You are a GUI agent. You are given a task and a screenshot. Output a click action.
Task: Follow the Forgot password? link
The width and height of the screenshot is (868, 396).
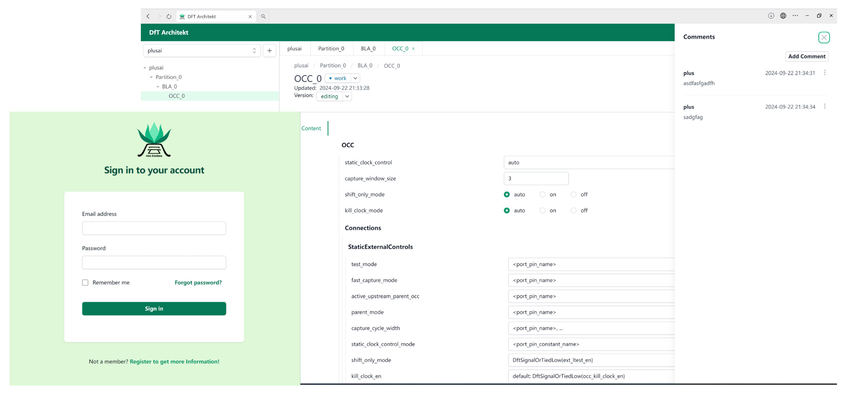(x=198, y=283)
